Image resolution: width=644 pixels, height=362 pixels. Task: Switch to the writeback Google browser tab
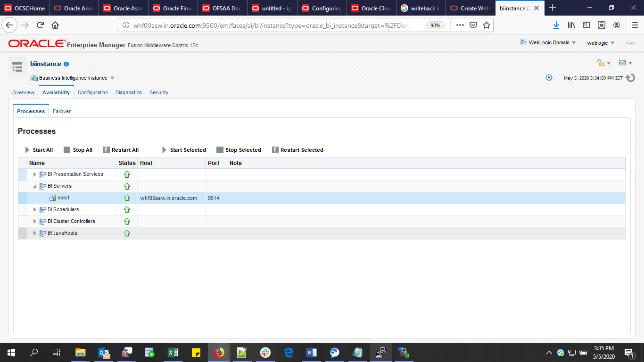point(421,8)
